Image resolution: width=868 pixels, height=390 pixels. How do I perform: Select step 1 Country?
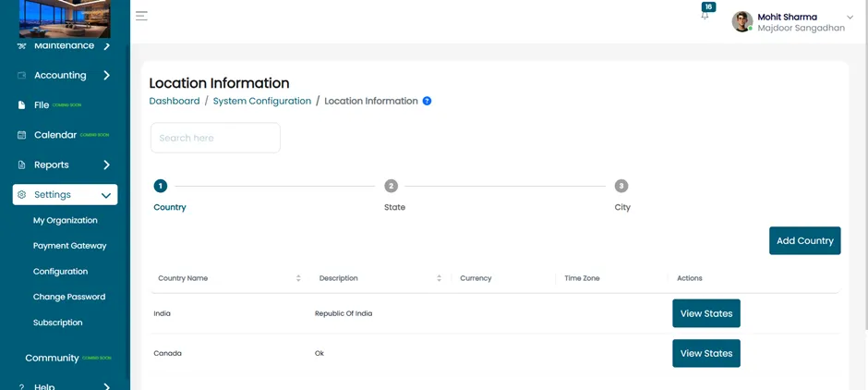click(x=160, y=186)
